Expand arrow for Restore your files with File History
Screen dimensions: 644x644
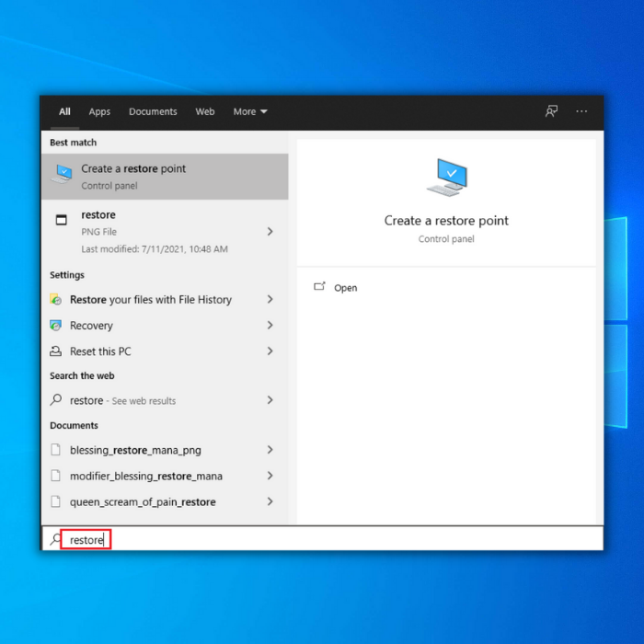pos(270,299)
